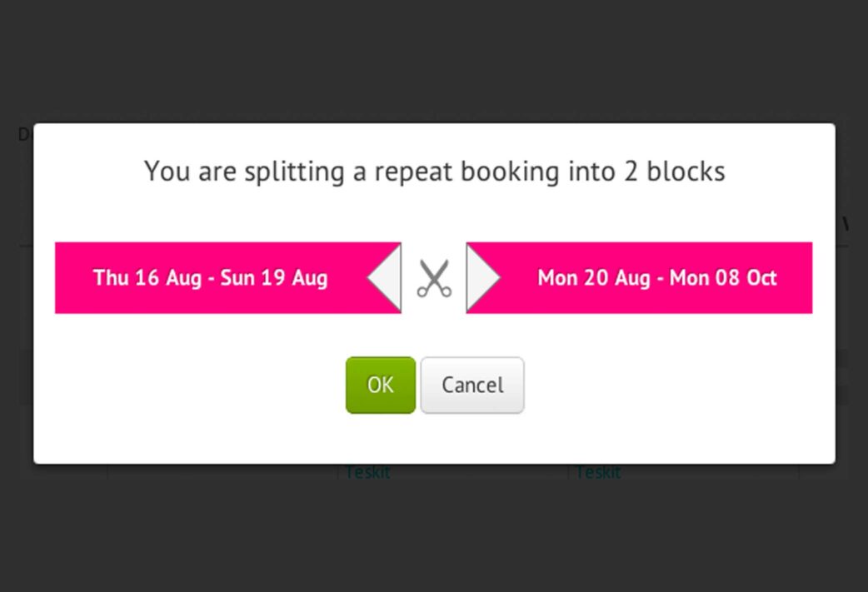Click the 'Sun 19 Aug' end date text
Image resolution: width=868 pixels, height=592 pixels.
click(x=274, y=278)
